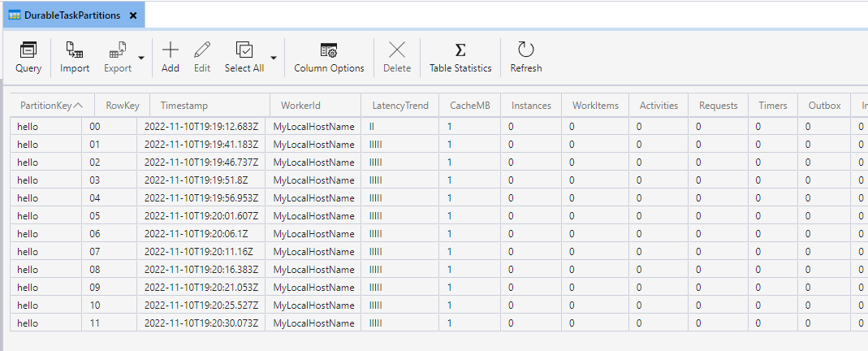868x351 pixels.
Task: Click the Edit pencil icon
Action: [x=202, y=50]
